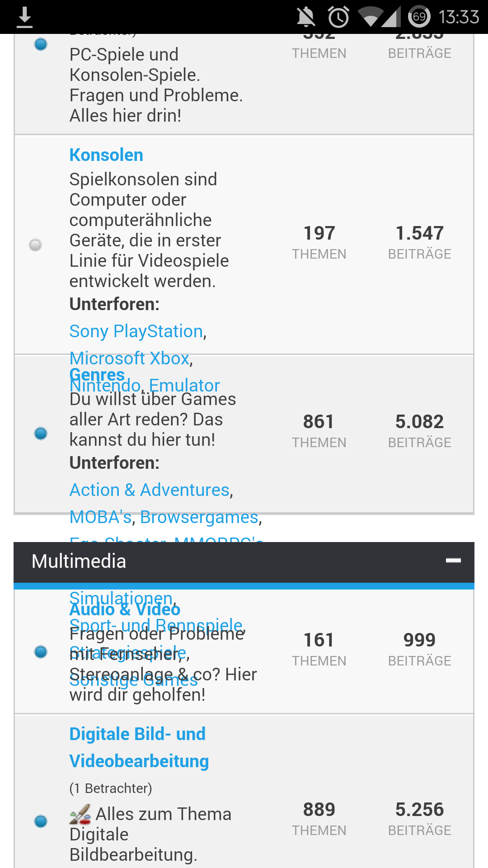488x868 pixels.
Task: Open the Emulator subforum link
Action: coord(184,386)
